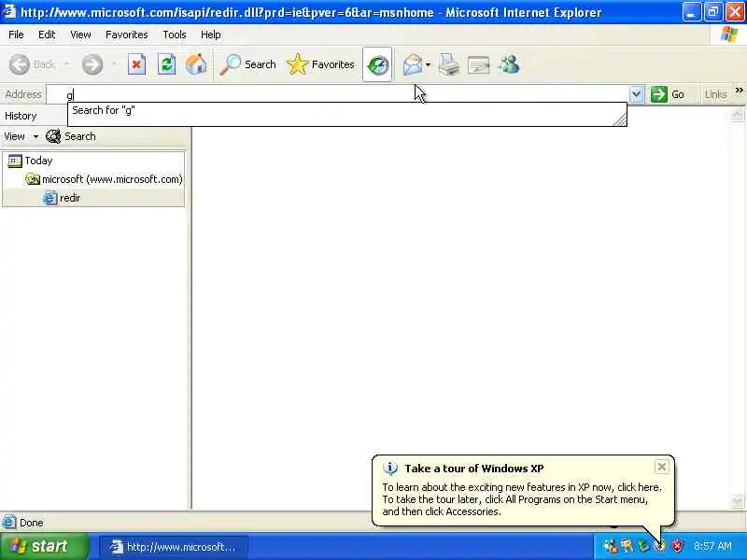This screenshot has height=560, width=747.
Task: Open the History pane View dropdown
Action: [21, 136]
